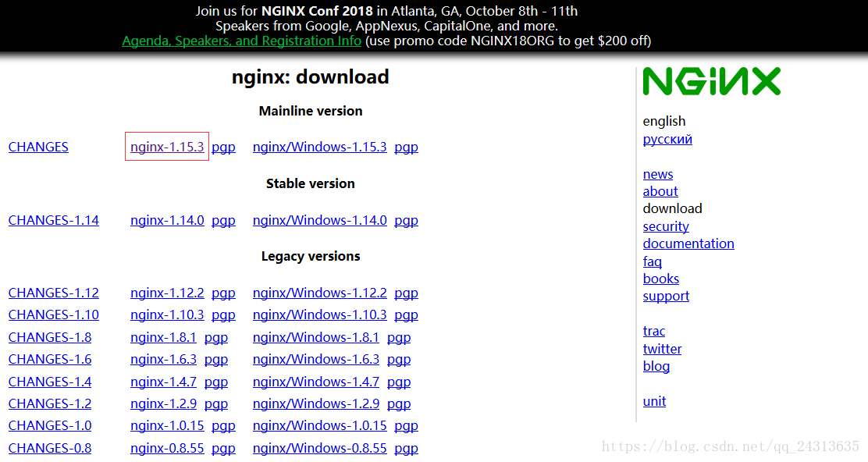The image size is (868, 462).
Task: Download nginx-1.6.3
Action: point(163,360)
